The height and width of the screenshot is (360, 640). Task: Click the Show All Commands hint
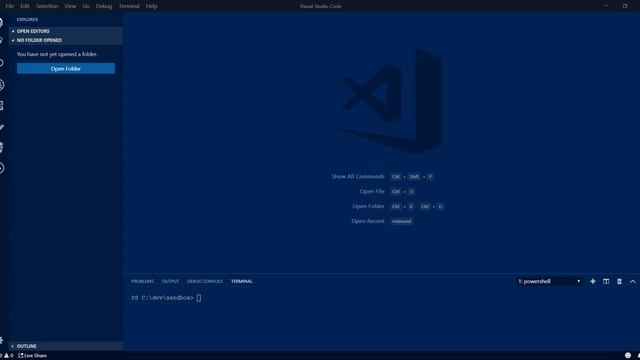point(358,176)
